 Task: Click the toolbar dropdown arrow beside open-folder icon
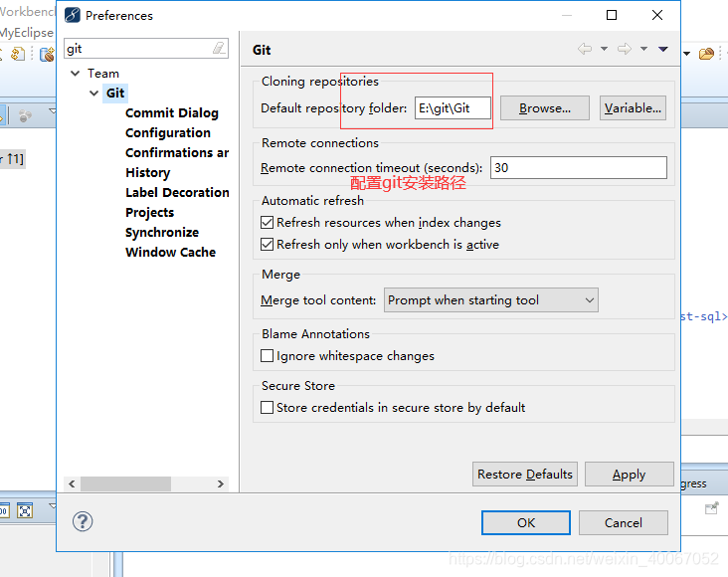click(686, 54)
